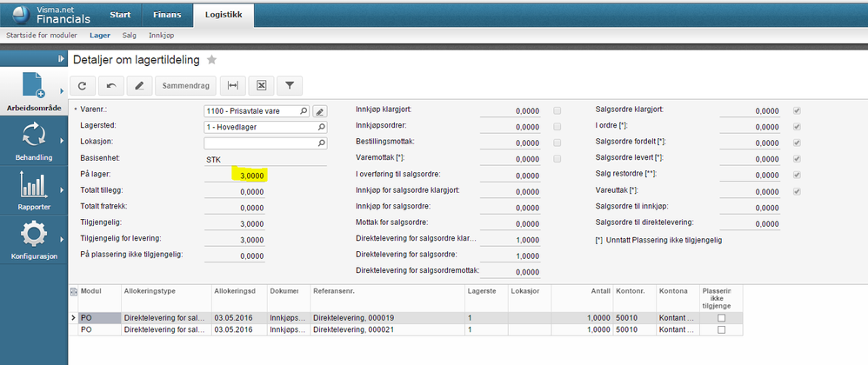The image size is (868, 365).
Task: Sort by Allokeringstype column header
Action: [x=166, y=298]
